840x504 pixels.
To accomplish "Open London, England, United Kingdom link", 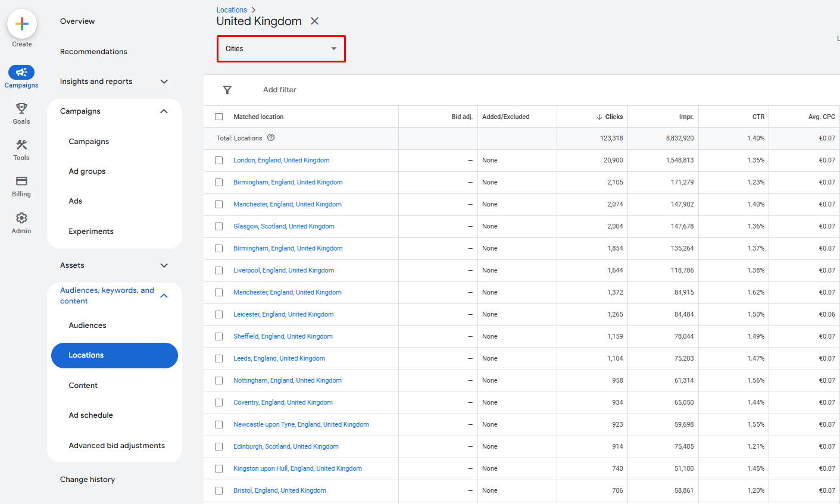I will (x=282, y=161).
